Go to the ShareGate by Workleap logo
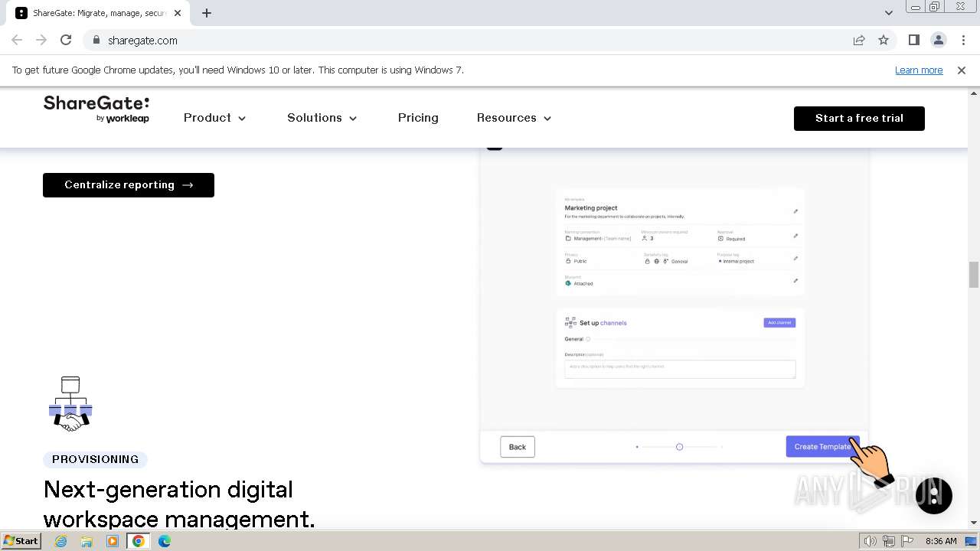 tap(96, 109)
